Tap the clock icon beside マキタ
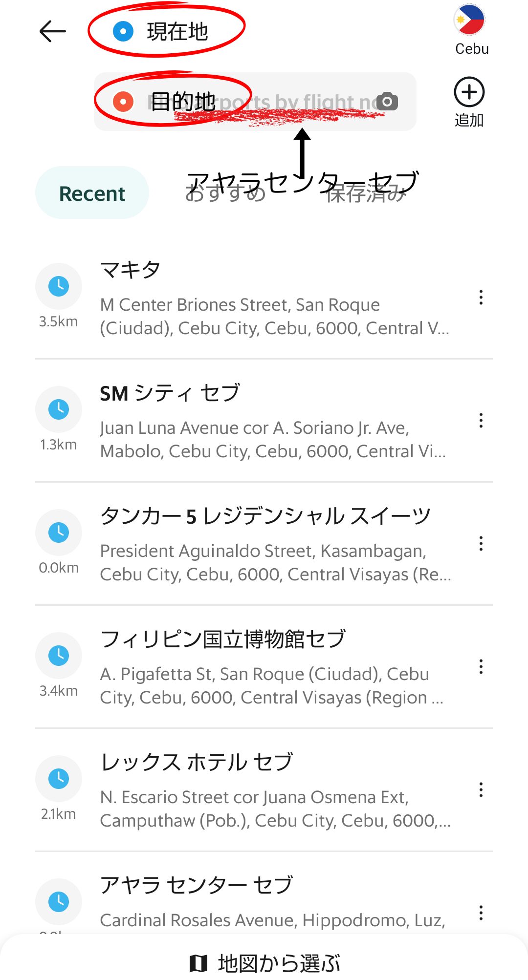 59,286
